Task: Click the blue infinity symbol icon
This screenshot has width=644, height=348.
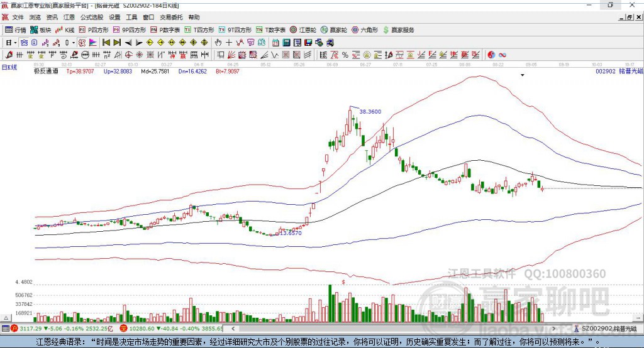Action: click(x=502, y=55)
